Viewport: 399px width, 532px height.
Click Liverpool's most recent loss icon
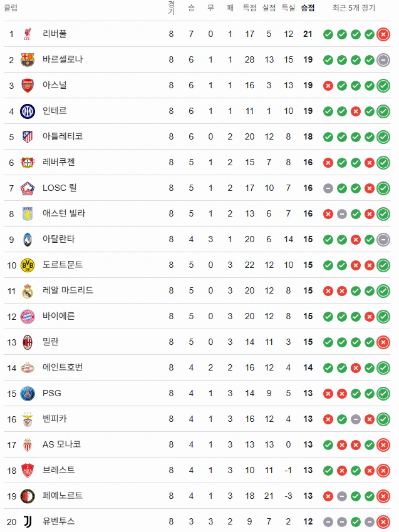coord(383,34)
